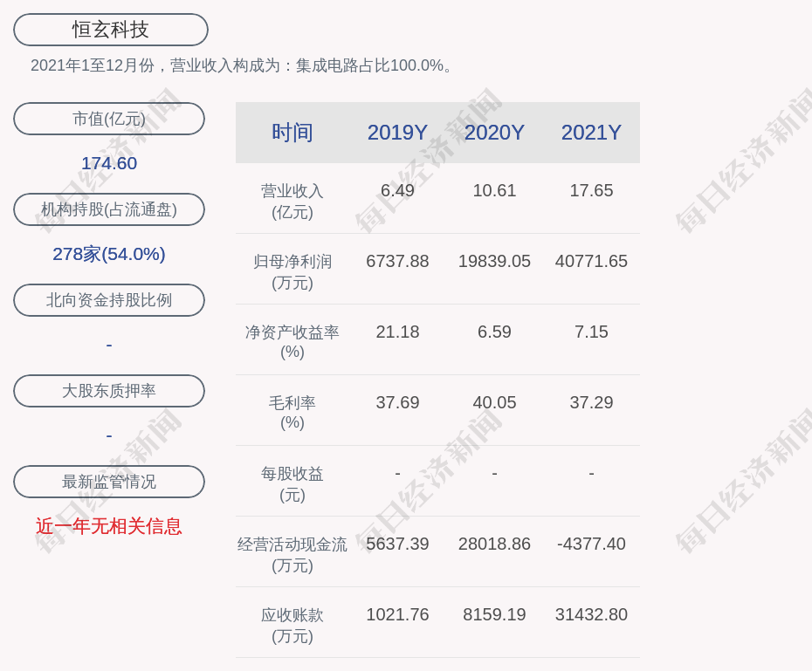Select the gross margin value 37.69
The height and width of the screenshot is (671, 812).
[397, 402]
